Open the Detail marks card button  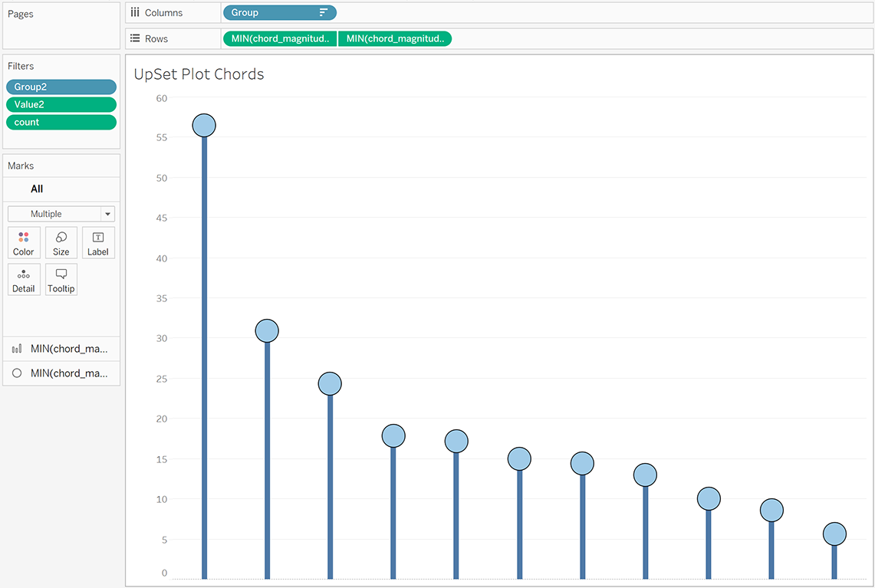pyautogui.click(x=24, y=280)
